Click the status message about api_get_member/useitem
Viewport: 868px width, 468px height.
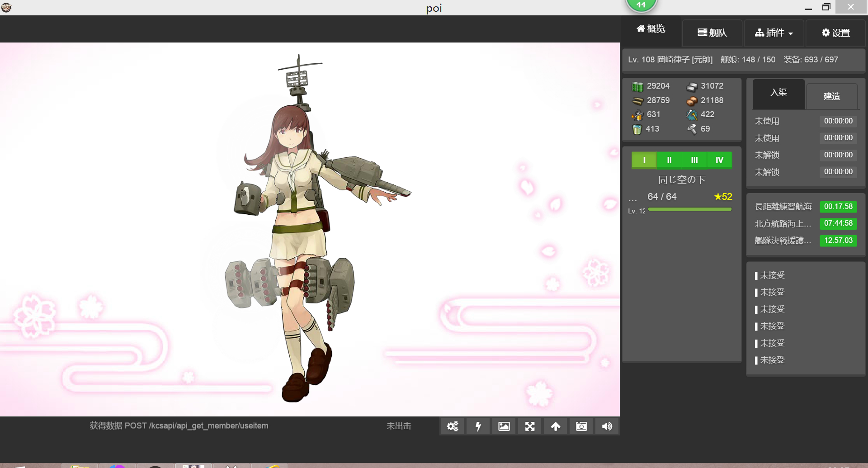point(179,426)
